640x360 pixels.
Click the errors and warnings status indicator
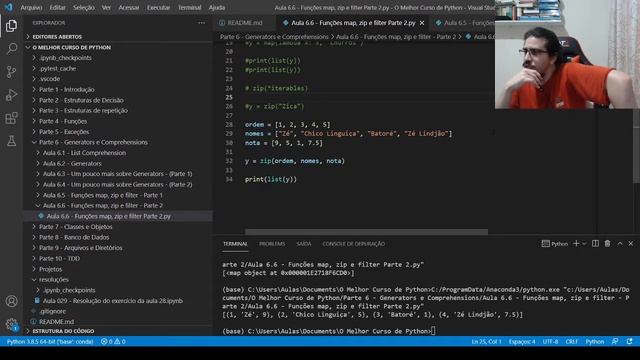pyautogui.click(x=113, y=342)
